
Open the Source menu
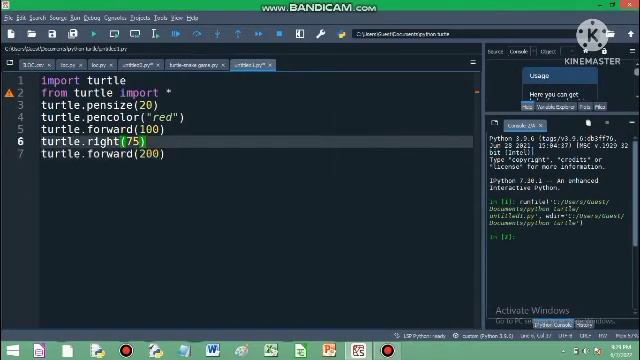pos(58,18)
